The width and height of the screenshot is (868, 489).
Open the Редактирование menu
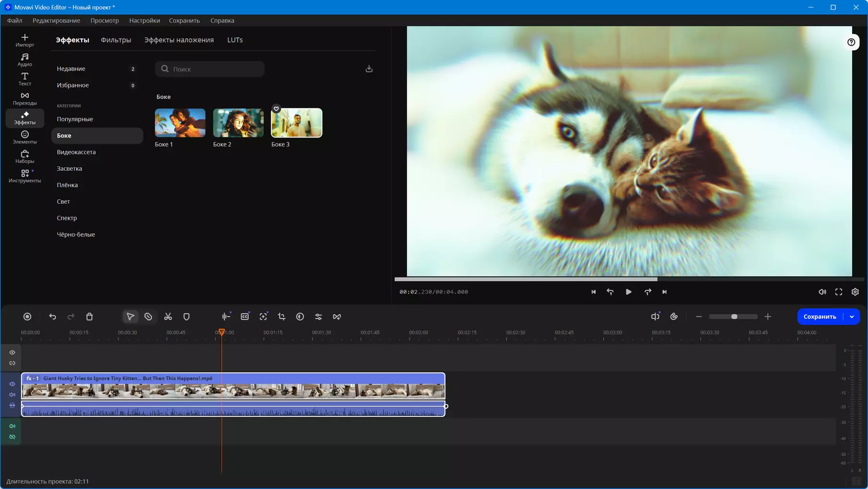pyautogui.click(x=56, y=21)
